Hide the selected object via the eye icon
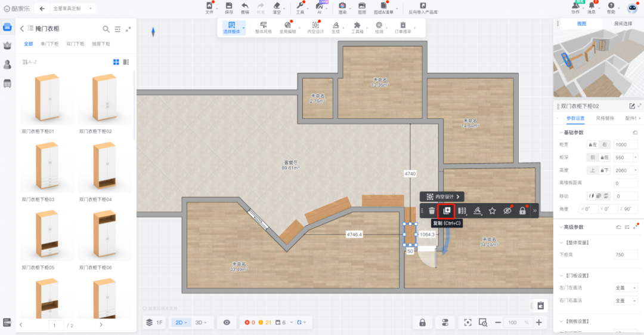 (507, 211)
